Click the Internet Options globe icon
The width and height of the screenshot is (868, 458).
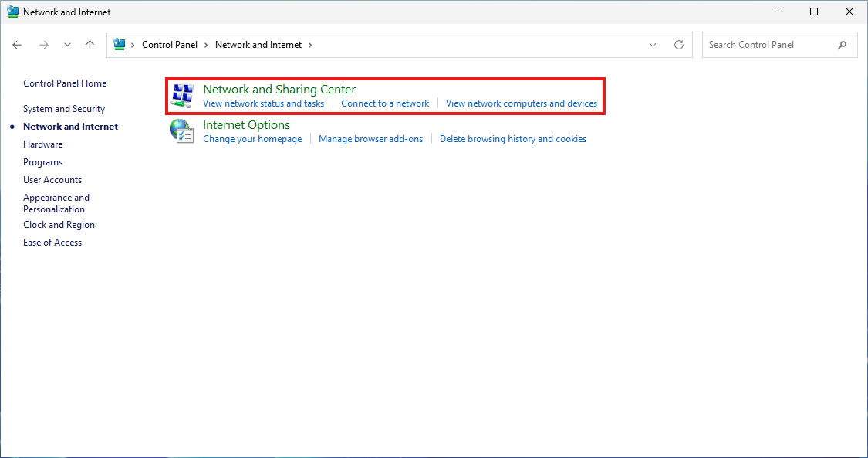tap(181, 131)
